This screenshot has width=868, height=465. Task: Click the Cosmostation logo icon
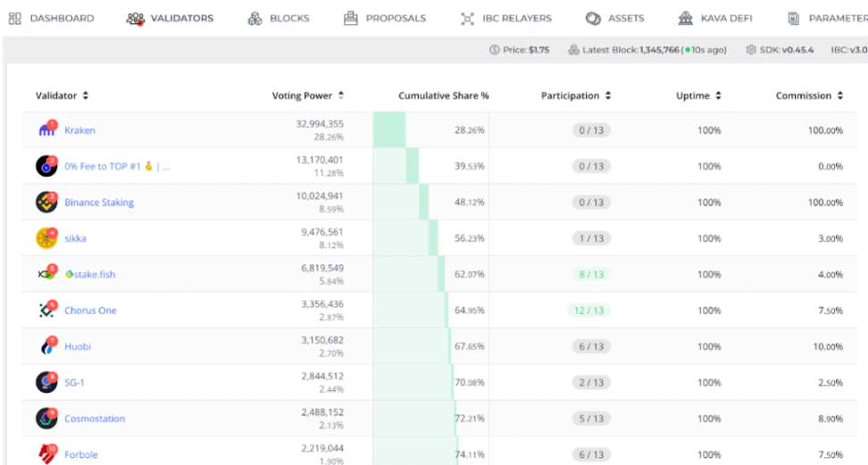pos(46,419)
